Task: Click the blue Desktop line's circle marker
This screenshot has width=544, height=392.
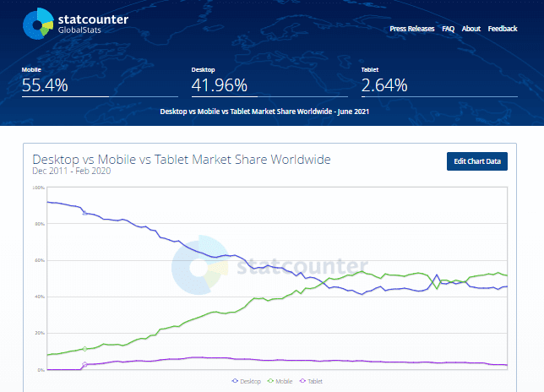Action: pos(84,213)
